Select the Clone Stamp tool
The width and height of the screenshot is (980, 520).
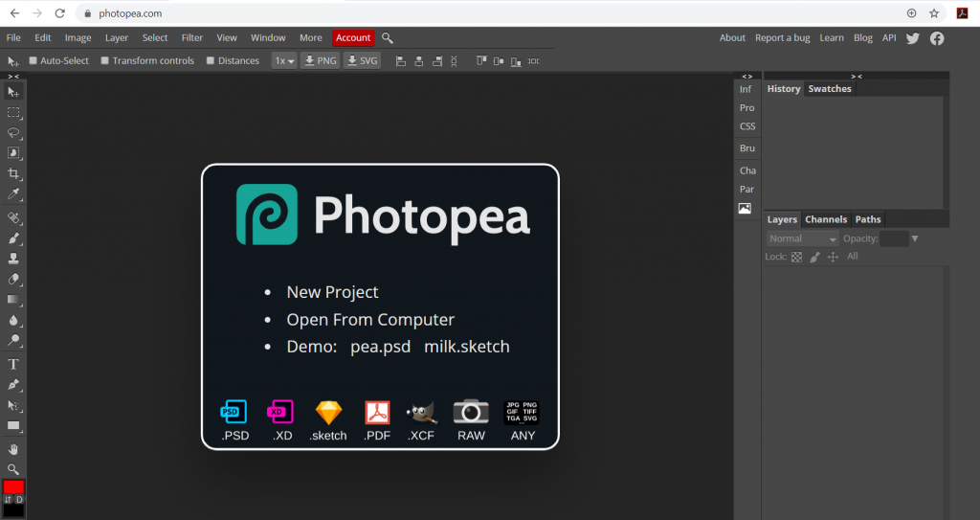pyautogui.click(x=13, y=259)
